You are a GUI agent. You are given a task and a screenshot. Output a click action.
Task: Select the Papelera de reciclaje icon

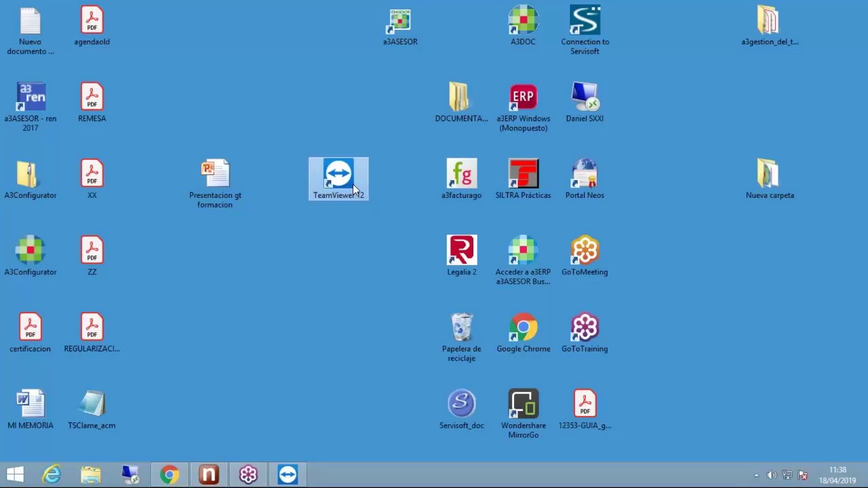click(x=461, y=338)
